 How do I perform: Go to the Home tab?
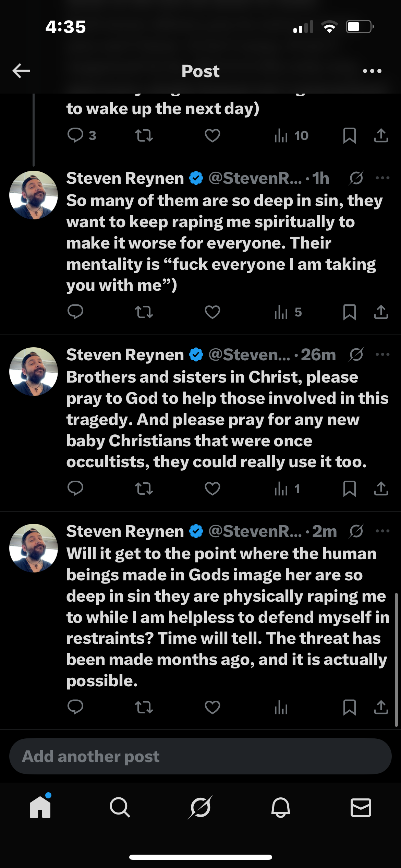click(40, 807)
